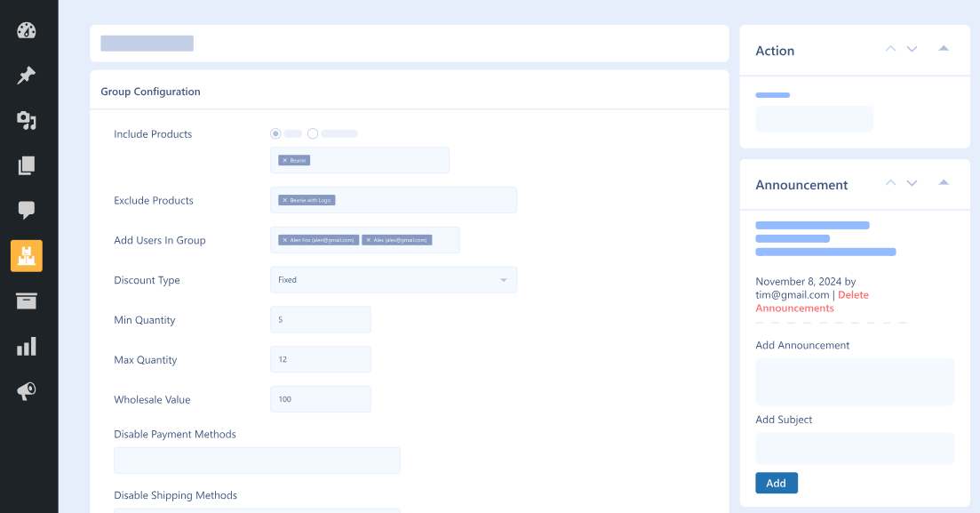
Task: Move the Announcement panel up
Action: click(x=890, y=182)
